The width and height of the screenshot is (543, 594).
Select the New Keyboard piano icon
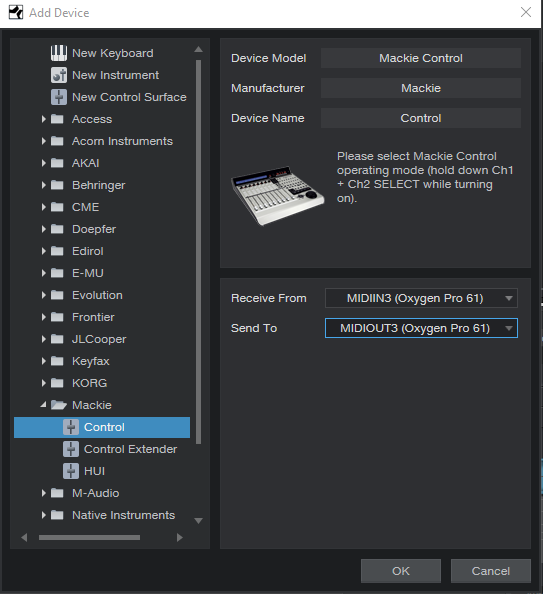pos(59,53)
